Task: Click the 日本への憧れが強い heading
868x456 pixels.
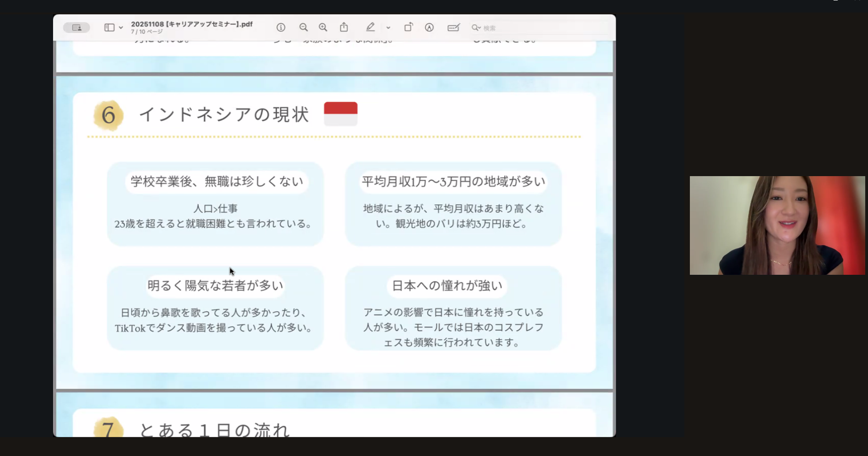Action: (447, 286)
